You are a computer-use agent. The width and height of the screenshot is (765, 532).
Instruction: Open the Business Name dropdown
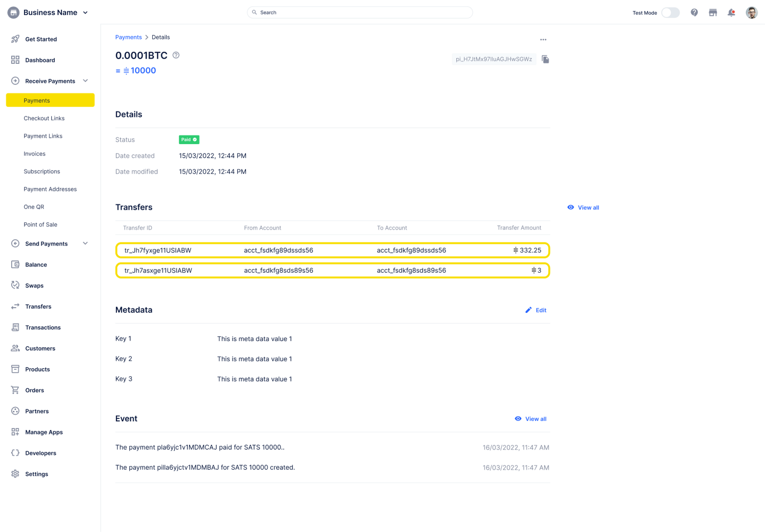(86, 13)
